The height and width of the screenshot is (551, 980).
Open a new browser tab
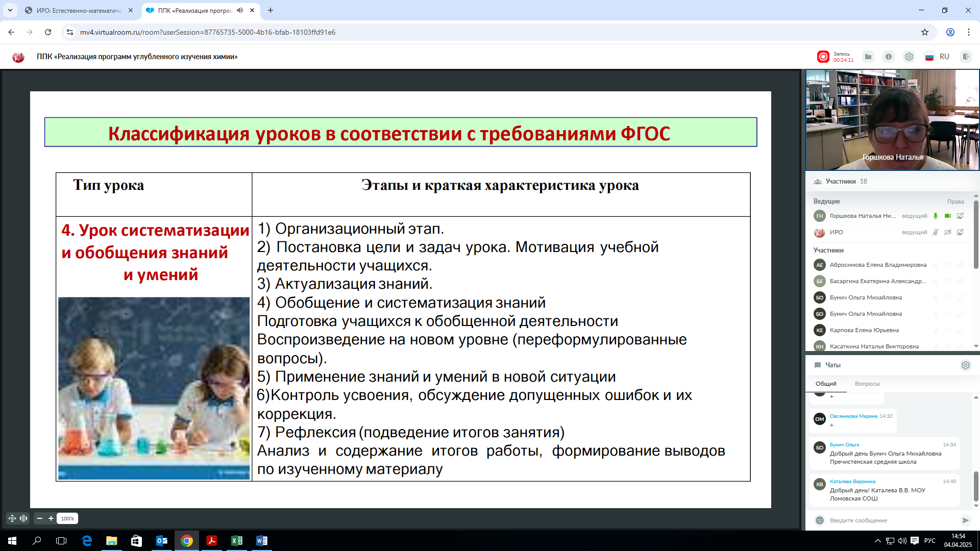[x=271, y=10]
